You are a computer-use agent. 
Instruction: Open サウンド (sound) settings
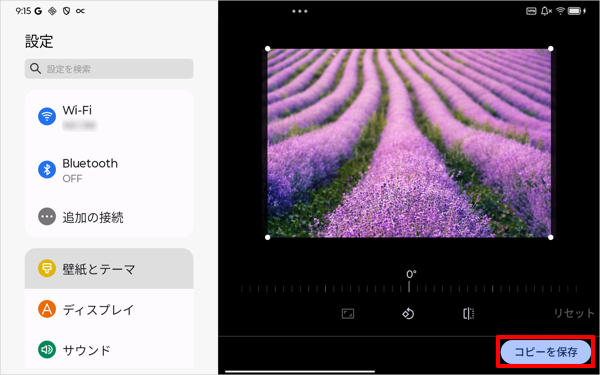(109, 350)
